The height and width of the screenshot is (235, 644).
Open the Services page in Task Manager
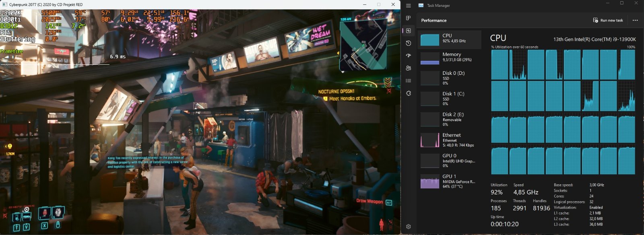click(408, 93)
